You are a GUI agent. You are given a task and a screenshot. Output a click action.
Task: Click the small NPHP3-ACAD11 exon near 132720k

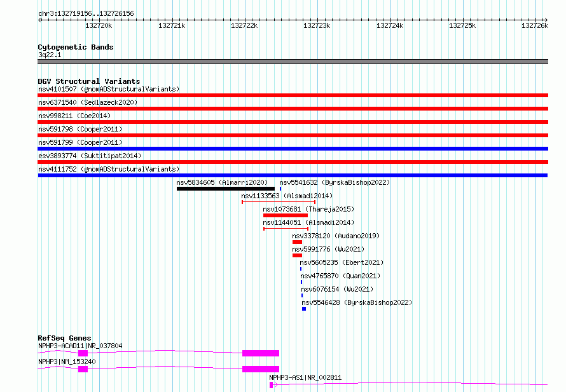click(x=83, y=353)
